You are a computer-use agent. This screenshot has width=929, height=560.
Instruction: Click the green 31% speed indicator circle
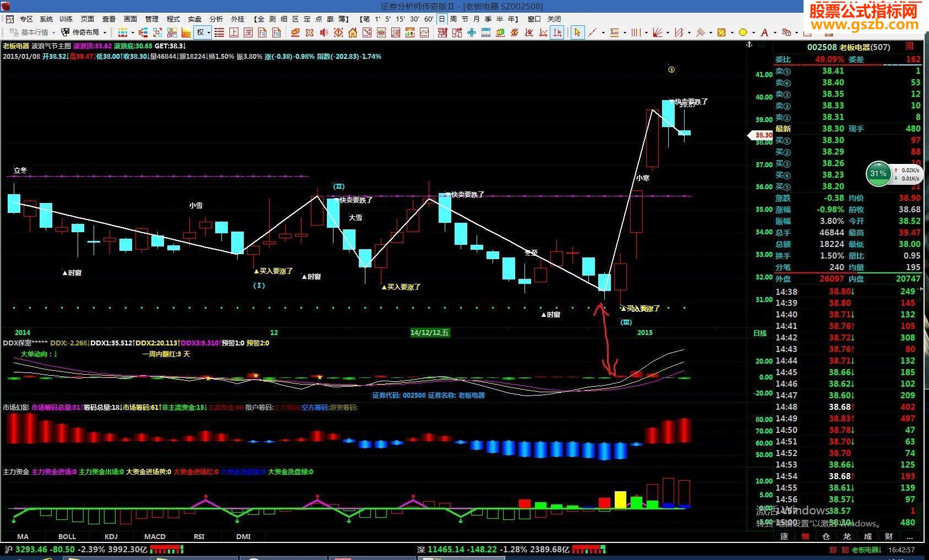click(x=878, y=174)
